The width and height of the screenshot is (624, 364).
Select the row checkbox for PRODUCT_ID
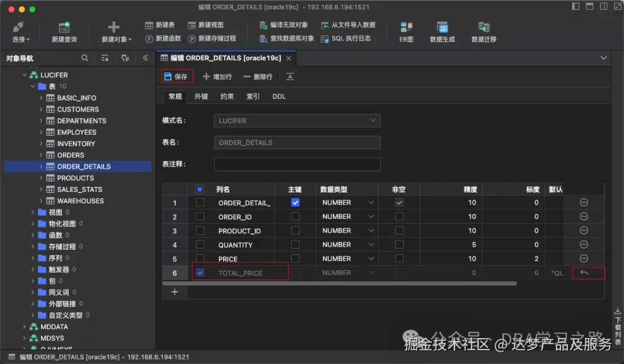(200, 231)
